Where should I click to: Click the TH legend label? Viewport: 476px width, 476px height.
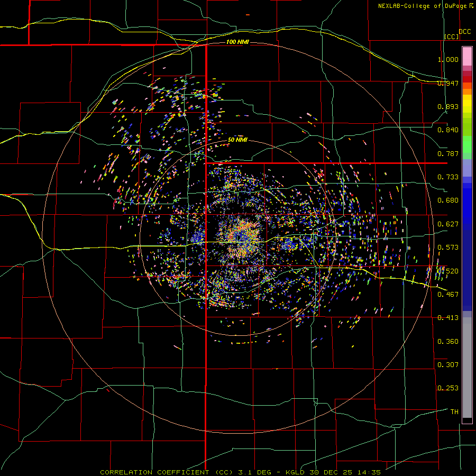(x=454, y=412)
